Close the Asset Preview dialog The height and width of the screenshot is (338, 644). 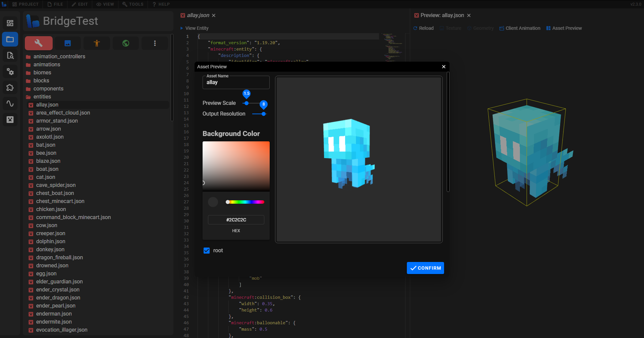[444, 67]
